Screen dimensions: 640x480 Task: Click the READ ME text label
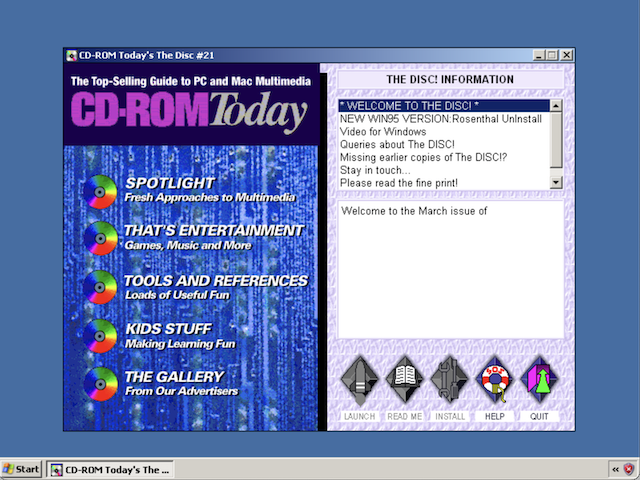pyautogui.click(x=404, y=416)
